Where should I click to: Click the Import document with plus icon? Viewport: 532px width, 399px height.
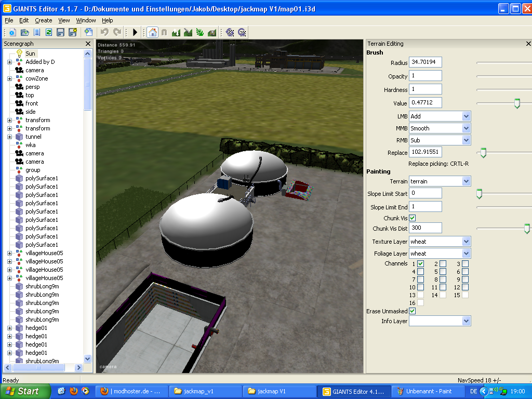click(x=88, y=33)
